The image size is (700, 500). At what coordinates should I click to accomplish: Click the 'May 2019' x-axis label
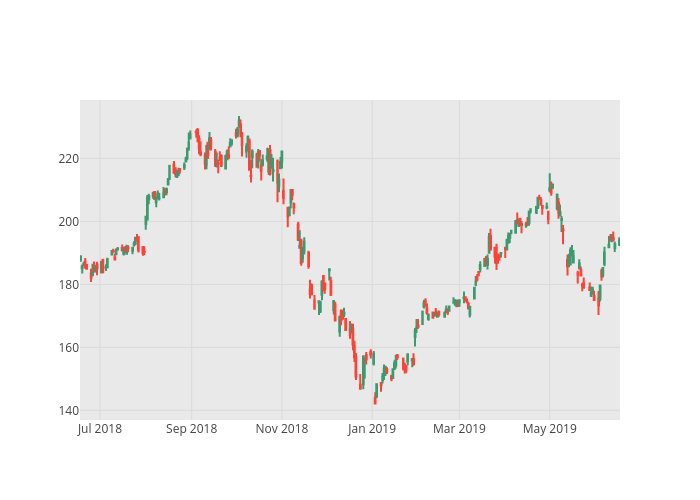tap(549, 429)
